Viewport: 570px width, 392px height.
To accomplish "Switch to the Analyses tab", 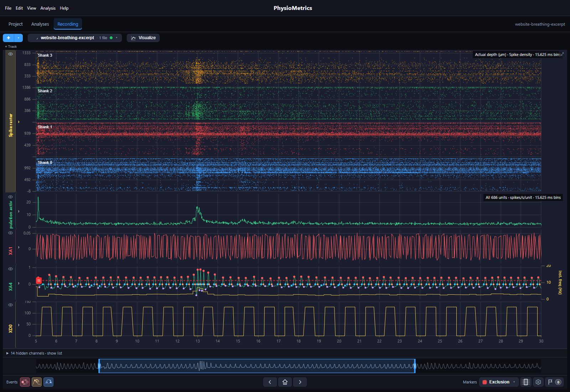I will click(40, 24).
